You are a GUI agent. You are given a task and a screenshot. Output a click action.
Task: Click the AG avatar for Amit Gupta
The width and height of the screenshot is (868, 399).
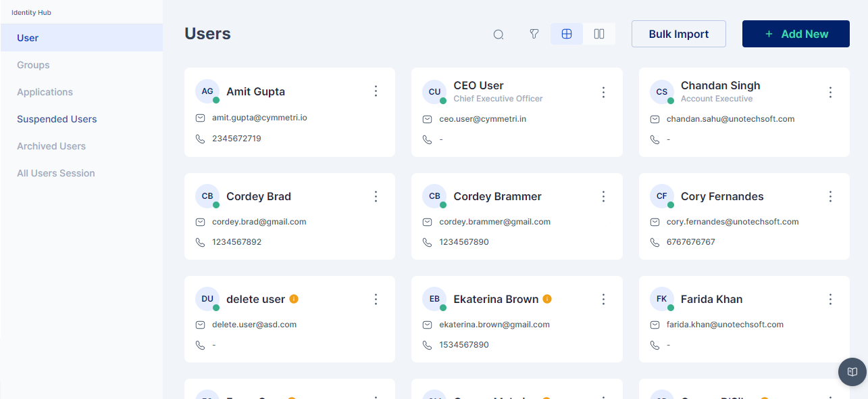207,91
